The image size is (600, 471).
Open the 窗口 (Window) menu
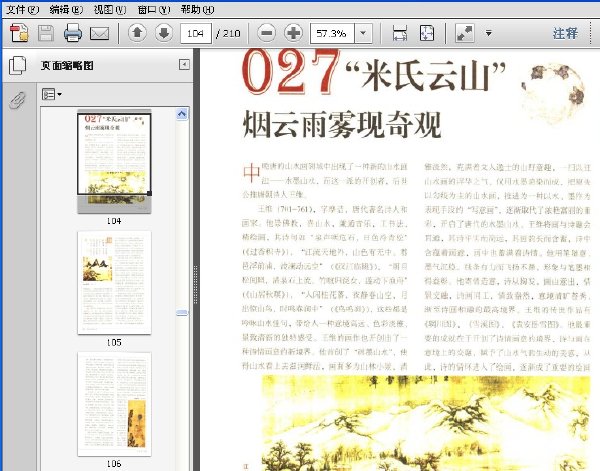coord(154,9)
